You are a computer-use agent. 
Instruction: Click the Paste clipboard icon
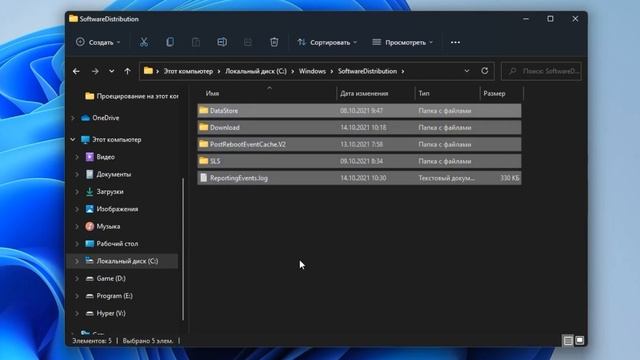(x=196, y=42)
